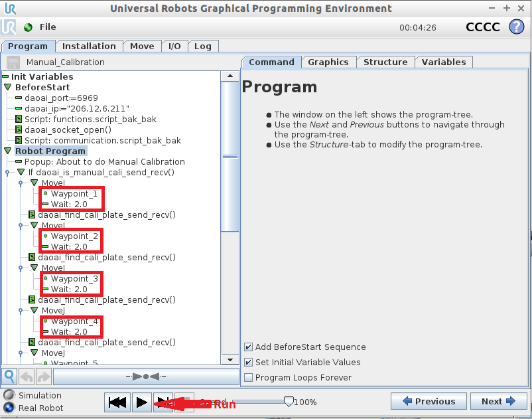Select daoai_find_cali_plate_send_recv() right below Waypoint_2's Wait
The height and width of the screenshot is (419, 532).
click(102, 258)
